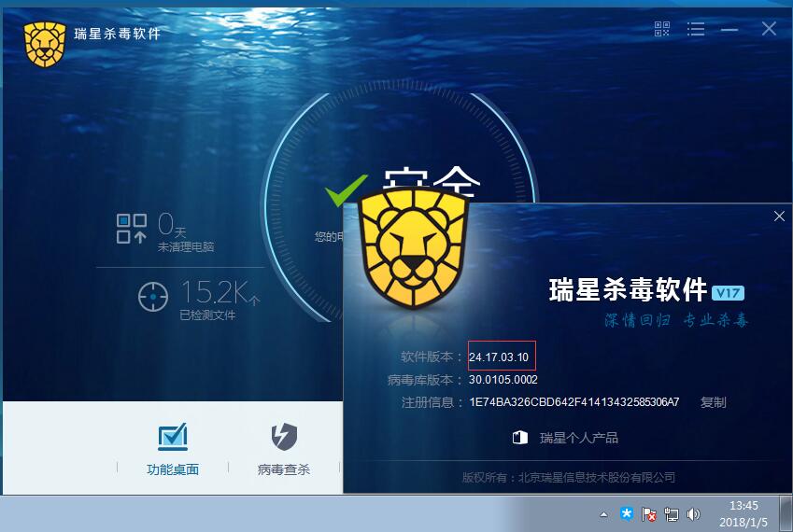Open the QR code icon in title bar
This screenshot has height=532, width=793.
661,29
